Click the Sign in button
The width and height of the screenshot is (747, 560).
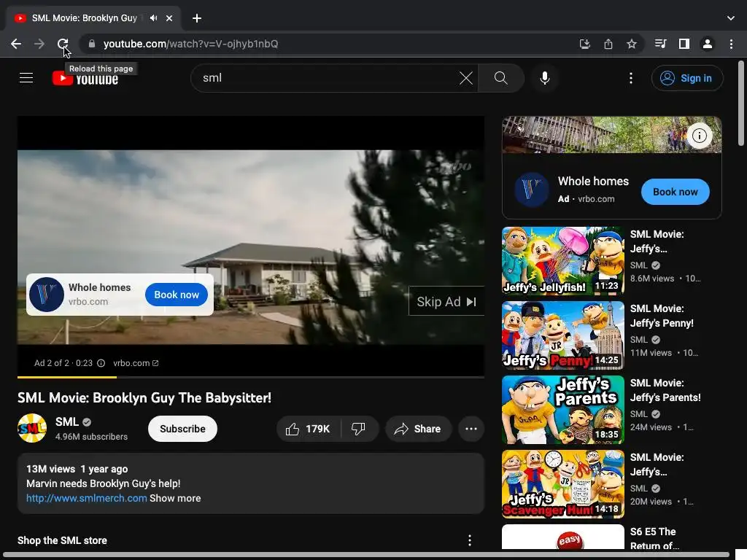tap(687, 77)
